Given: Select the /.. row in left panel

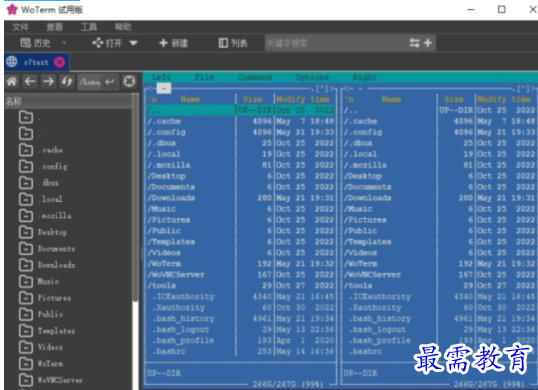Looking at the screenshot, I should (x=241, y=110).
